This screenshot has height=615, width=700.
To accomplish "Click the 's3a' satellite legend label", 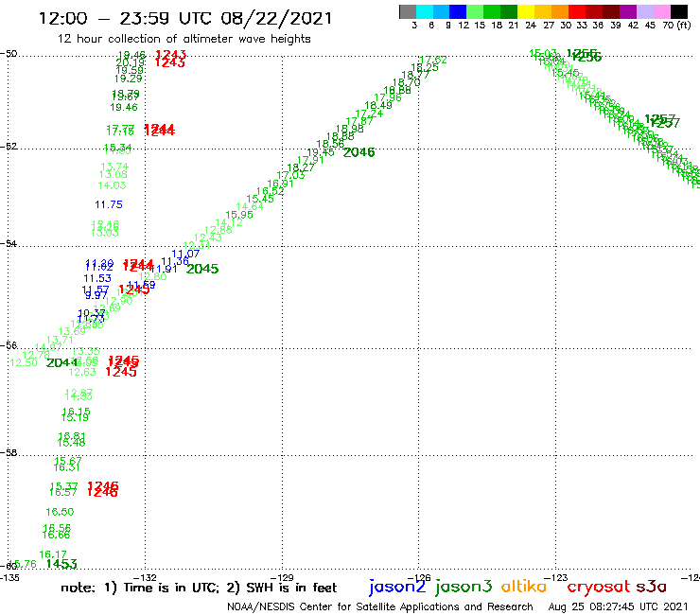I will (x=651, y=587).
